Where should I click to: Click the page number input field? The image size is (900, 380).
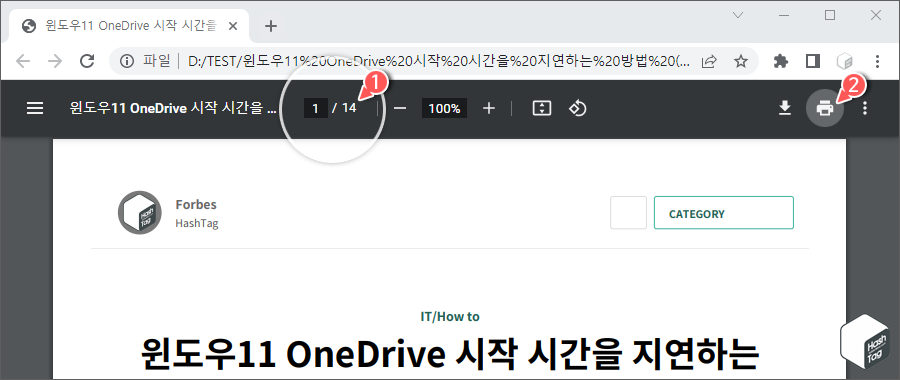(x=315, y=108)
